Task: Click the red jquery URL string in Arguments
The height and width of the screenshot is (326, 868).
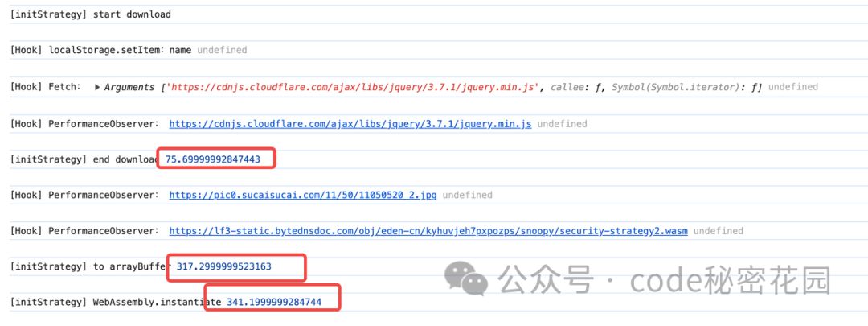Action: [351, 87]
